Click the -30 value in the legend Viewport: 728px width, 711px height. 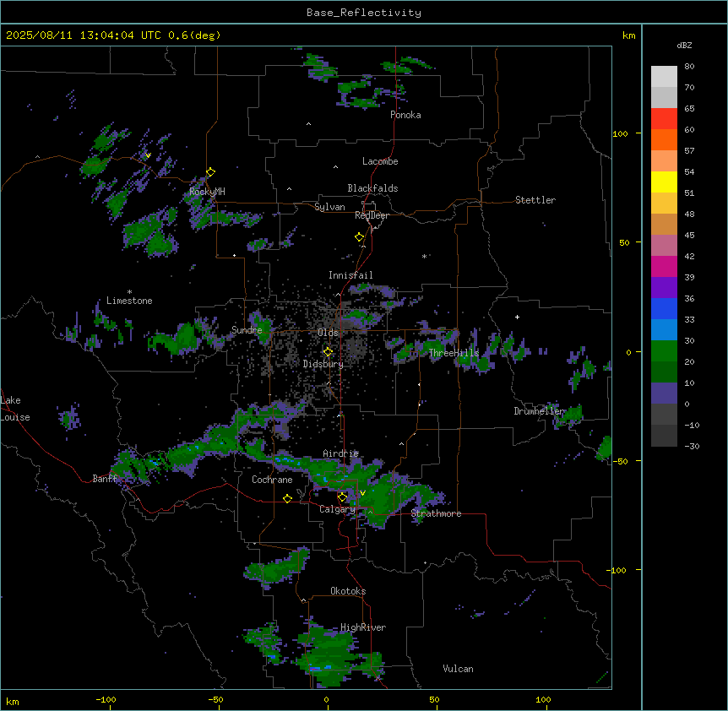(x=692, y=446)
